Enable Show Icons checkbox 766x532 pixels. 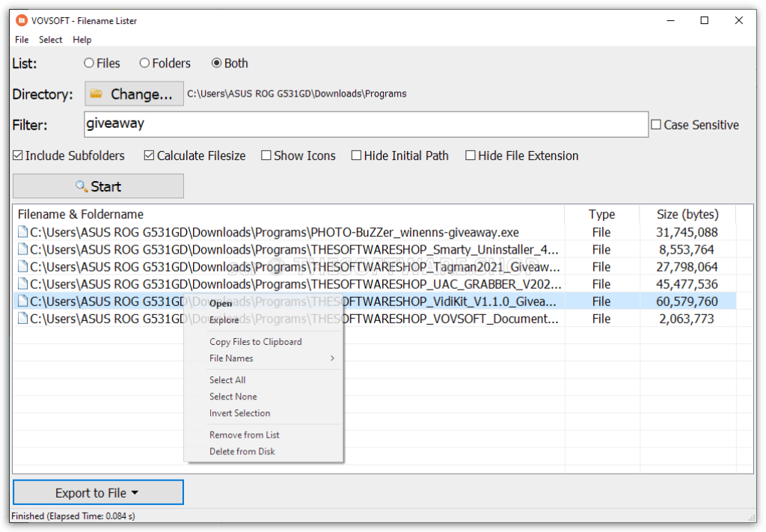click(x=266, y=156)
